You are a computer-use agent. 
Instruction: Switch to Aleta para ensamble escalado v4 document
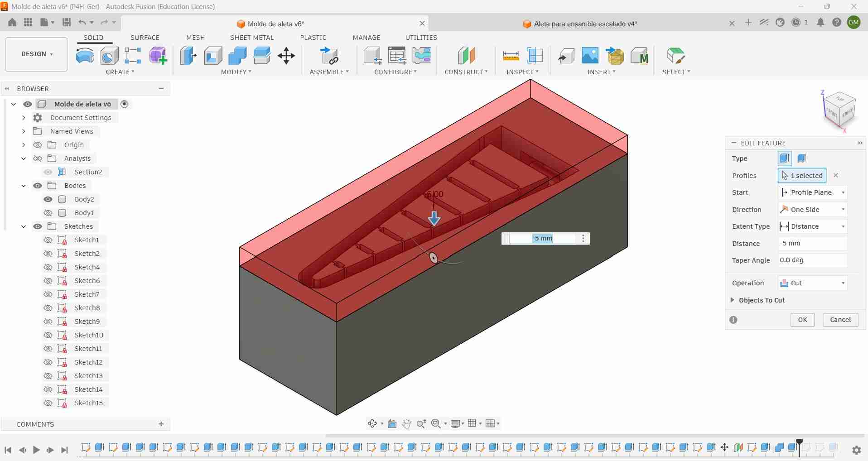(x=585, y=24)
